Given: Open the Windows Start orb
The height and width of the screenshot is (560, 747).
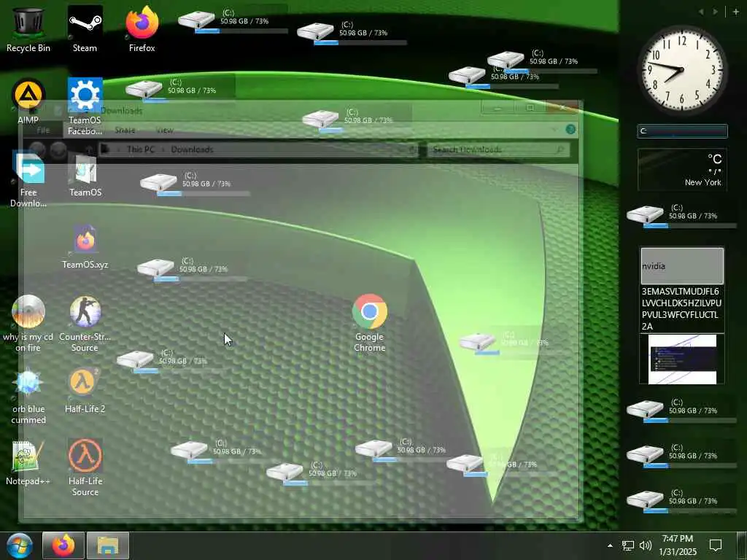Looking at the screenshot, I should (x=20, y=545).
